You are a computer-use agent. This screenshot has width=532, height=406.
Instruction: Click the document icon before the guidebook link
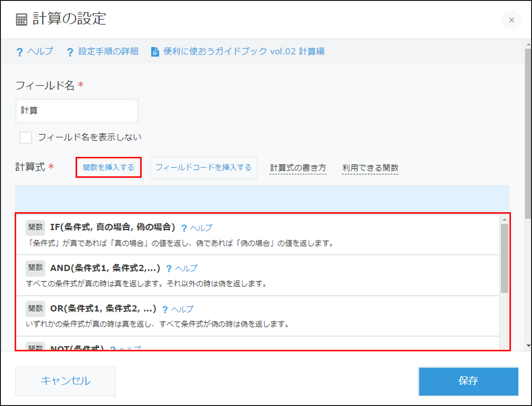click(155, 51)
